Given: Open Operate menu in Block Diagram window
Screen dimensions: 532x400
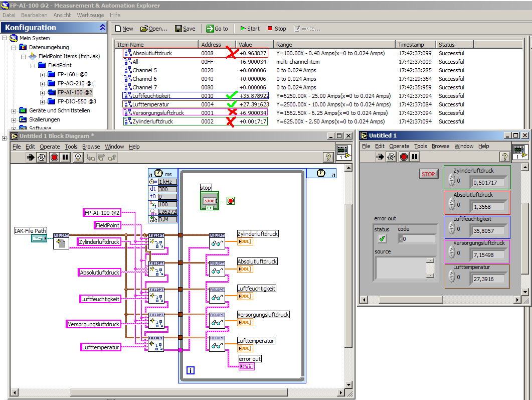Looking at the screenshot, I should tap(49, 147).
